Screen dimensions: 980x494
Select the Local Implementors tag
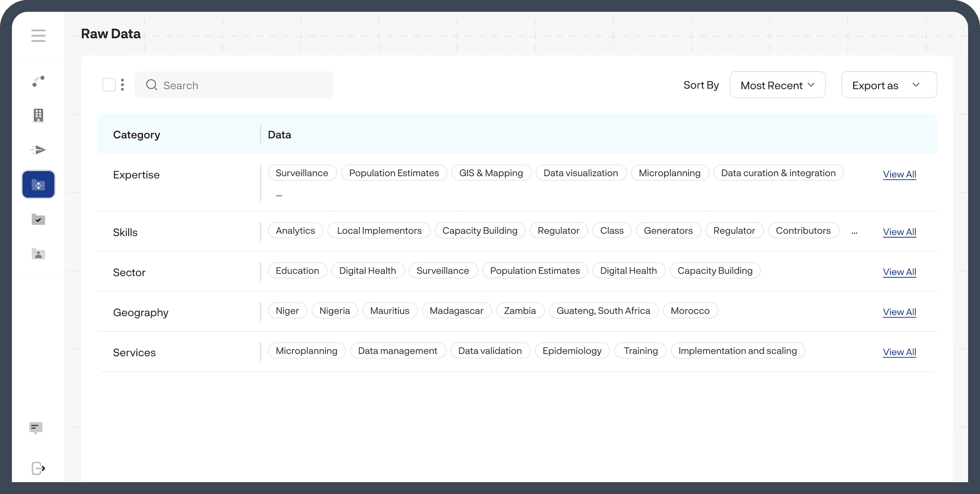(x=379, y=231)
